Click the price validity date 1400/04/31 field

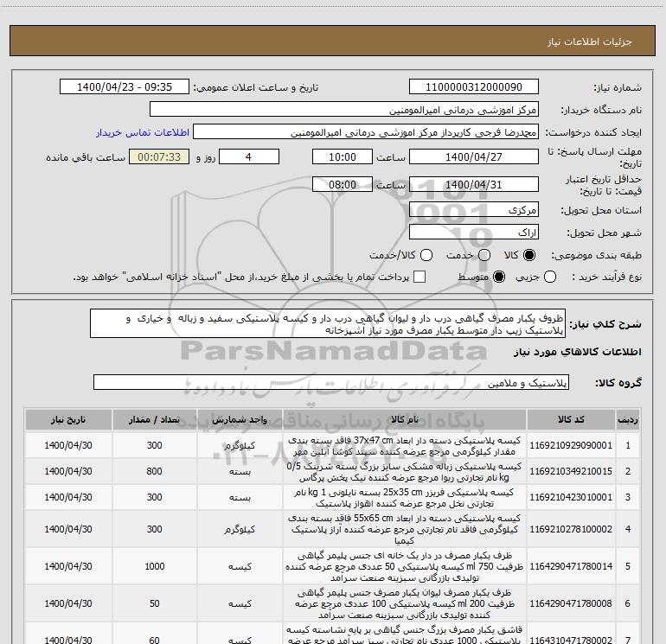pos(474,185)
